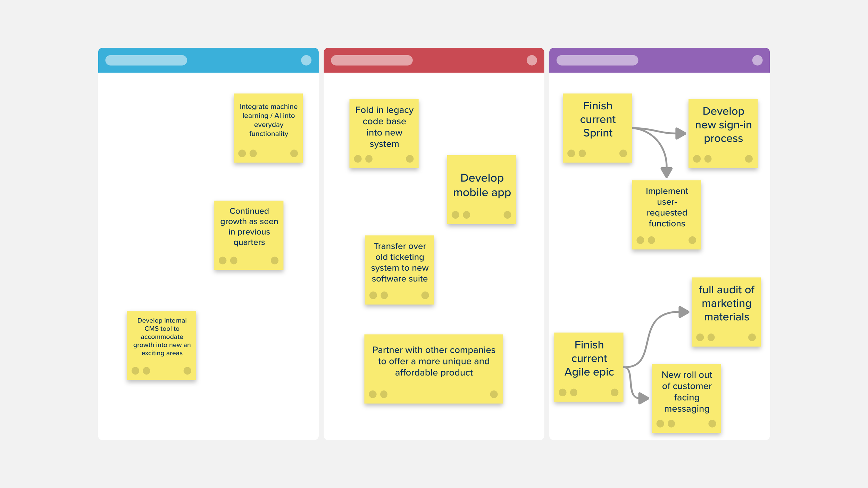
Task: Click arrowhead pointing to 'full audit of marketing materials'
Action: pos(684,312)
